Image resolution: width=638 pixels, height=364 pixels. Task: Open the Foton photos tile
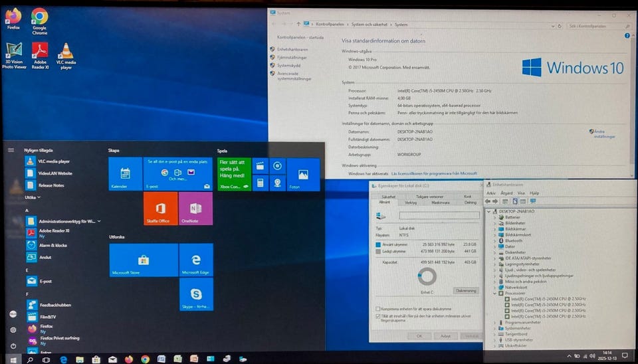pyautogui.click(x=303, y=175)
